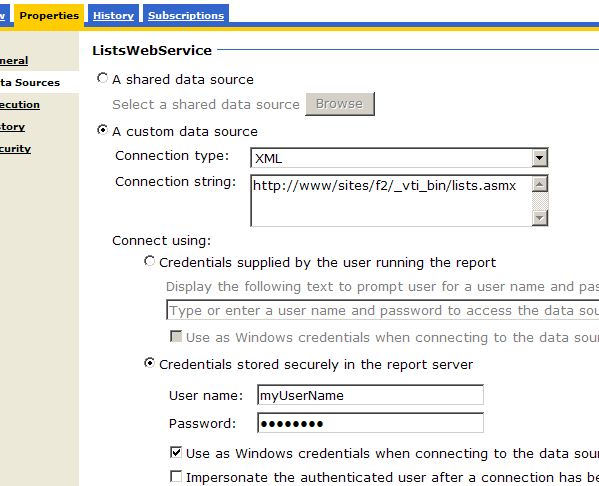Open the Properties tab
The width and height of the screenshot is (599, 486).
click(49, 15)
